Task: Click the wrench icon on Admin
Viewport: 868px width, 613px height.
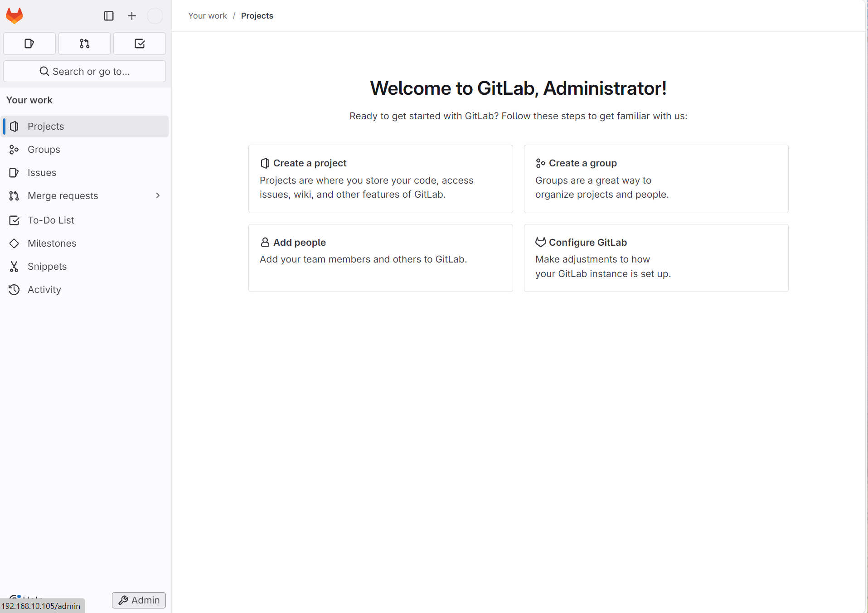Action: coord(123,600)
